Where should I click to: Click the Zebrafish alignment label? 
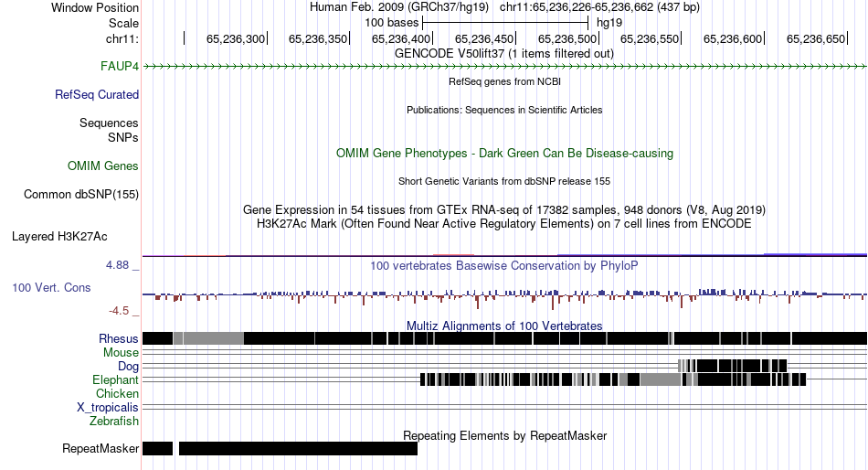(114, 422)
